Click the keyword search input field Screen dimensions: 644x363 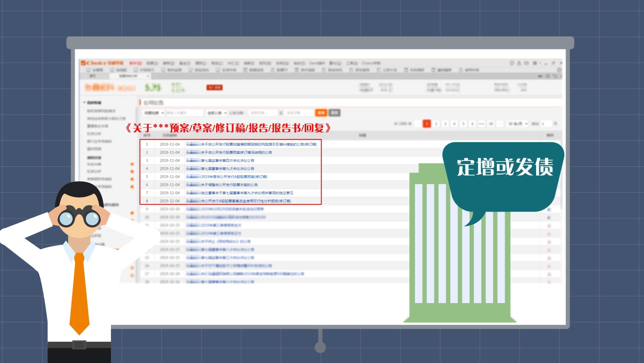click(184, 113)
